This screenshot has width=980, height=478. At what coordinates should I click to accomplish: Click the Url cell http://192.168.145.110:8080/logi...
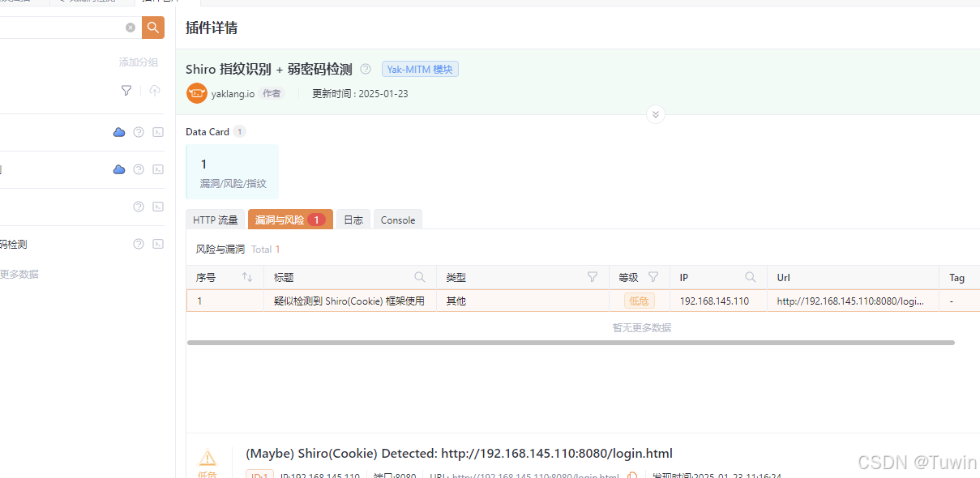coord(850,301)
